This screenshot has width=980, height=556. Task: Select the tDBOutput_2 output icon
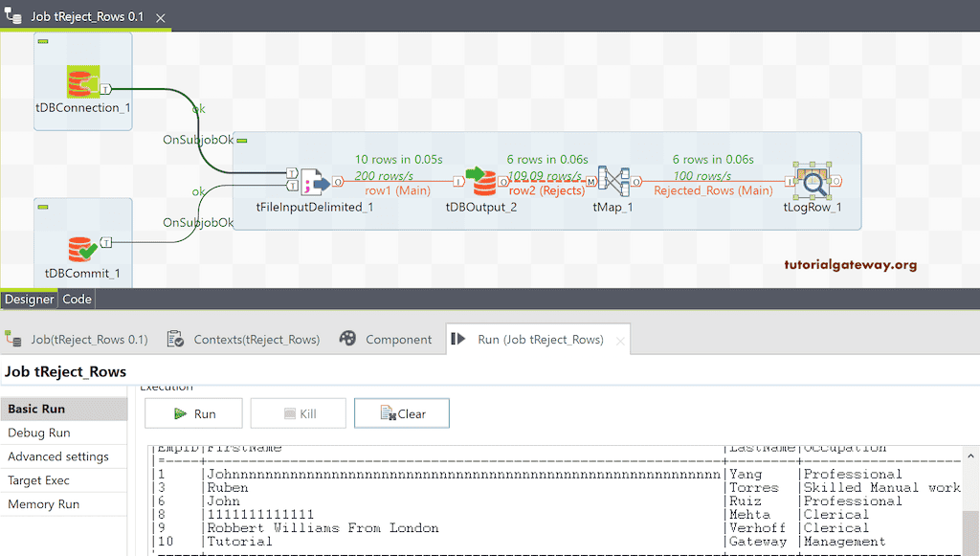(x=483, y=182)
